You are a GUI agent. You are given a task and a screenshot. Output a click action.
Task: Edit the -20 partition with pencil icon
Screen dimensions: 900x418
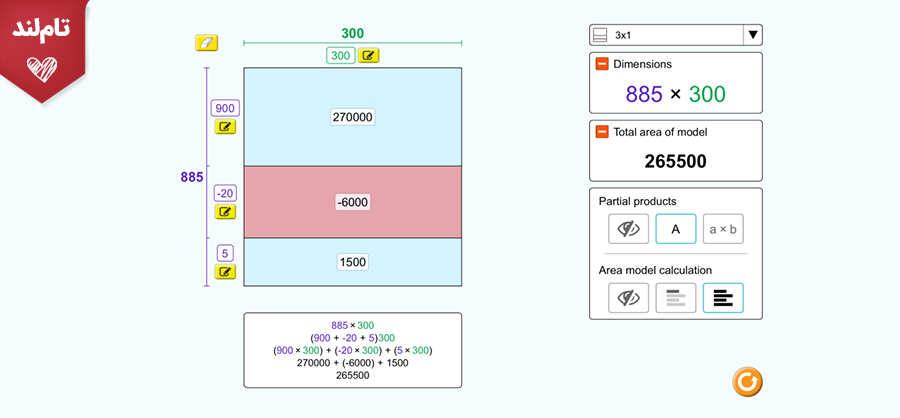click(x=225, y=212)
